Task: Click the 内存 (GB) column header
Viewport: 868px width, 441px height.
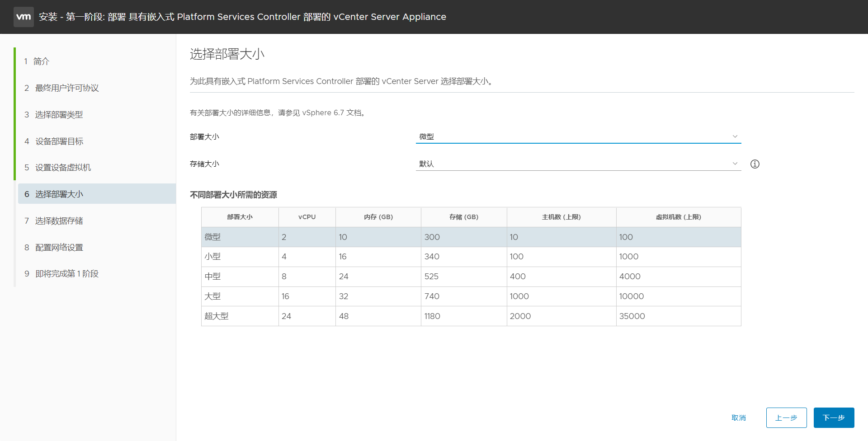Action: tap(378, 217)
